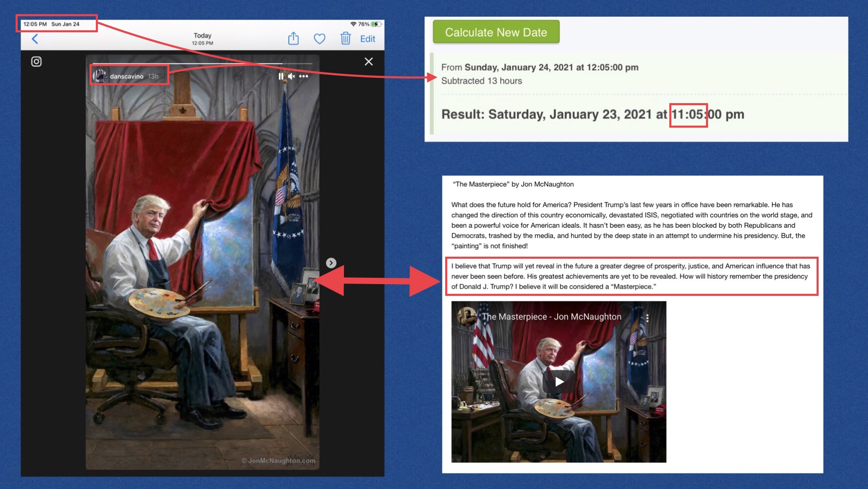The image size is (868, 489).
Task: Open the share sheet icon
Action: click(293, 38)
